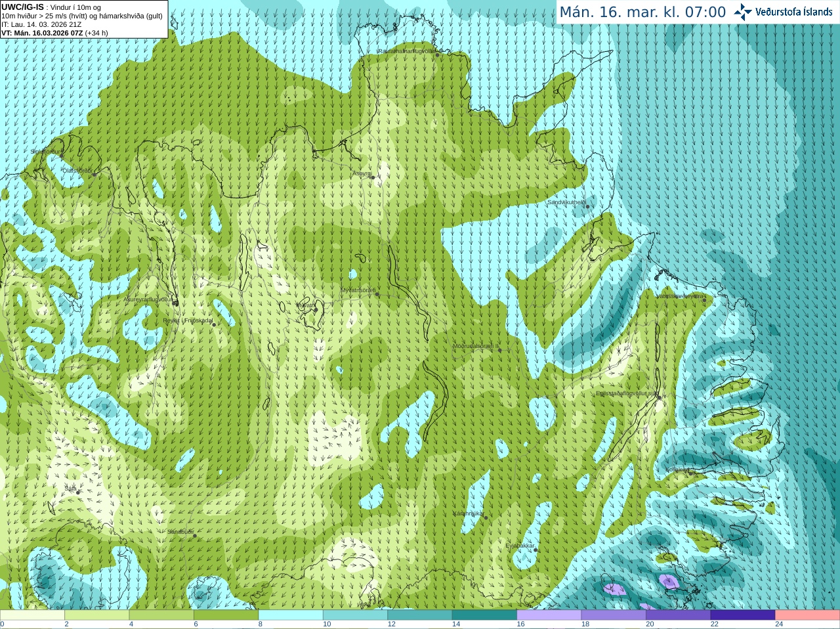840x629 pixels.
Task: Click the legend tick label 24
Action: [779, 624]
